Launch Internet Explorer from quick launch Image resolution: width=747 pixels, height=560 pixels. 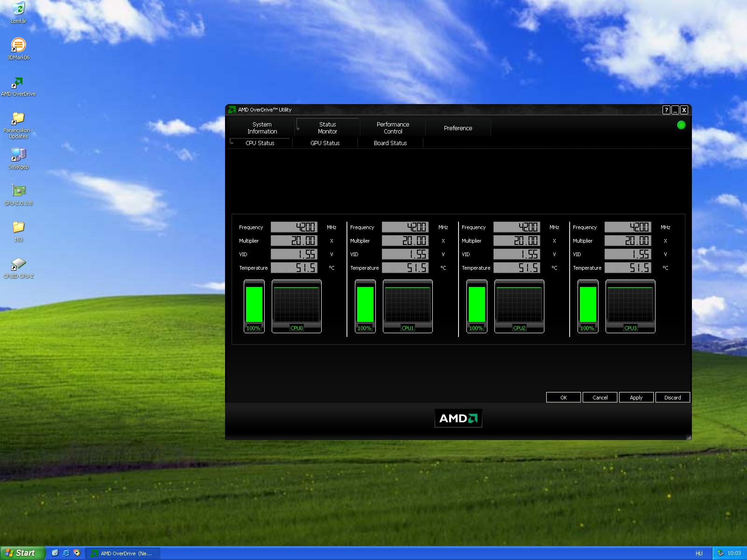66,553
